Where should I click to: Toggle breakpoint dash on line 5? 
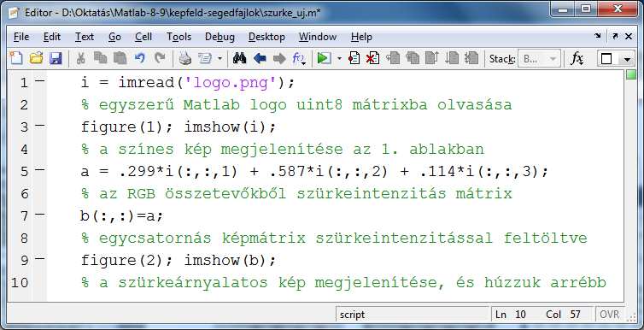click(40, 169)
